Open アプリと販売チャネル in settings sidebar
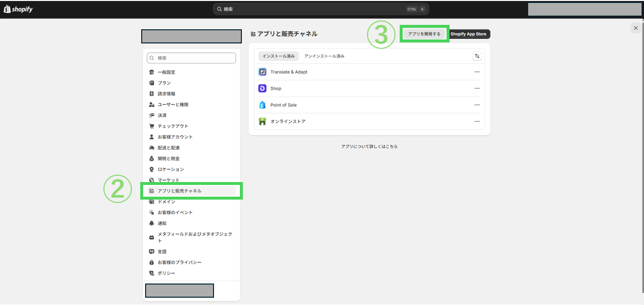This screenshot has width=644, height=305. point(179,191)
